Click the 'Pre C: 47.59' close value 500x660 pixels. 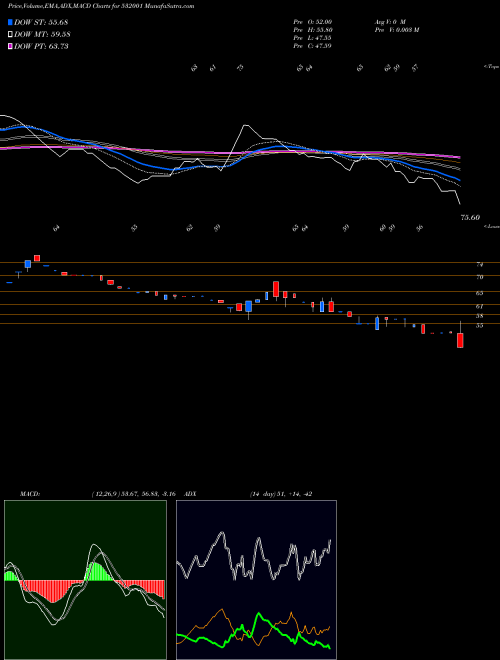point(312,46)
